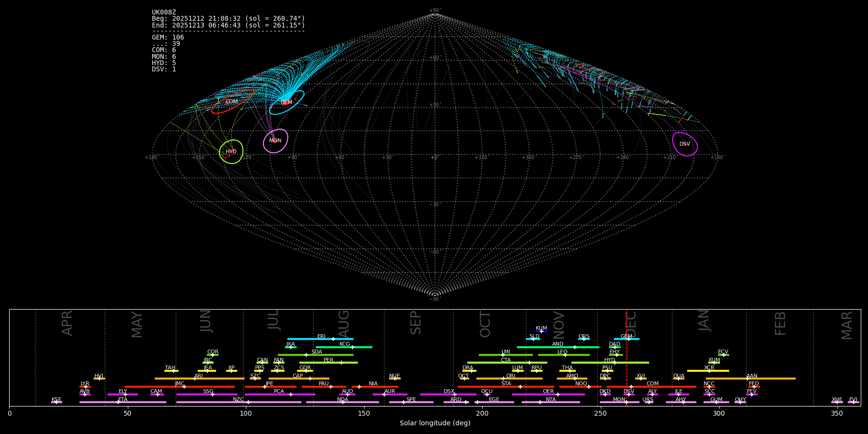The height and width of the screenshot is (434, 868).
Task: Select the yellow-green HYD radiant circle
Action: (x=231, y=152)
